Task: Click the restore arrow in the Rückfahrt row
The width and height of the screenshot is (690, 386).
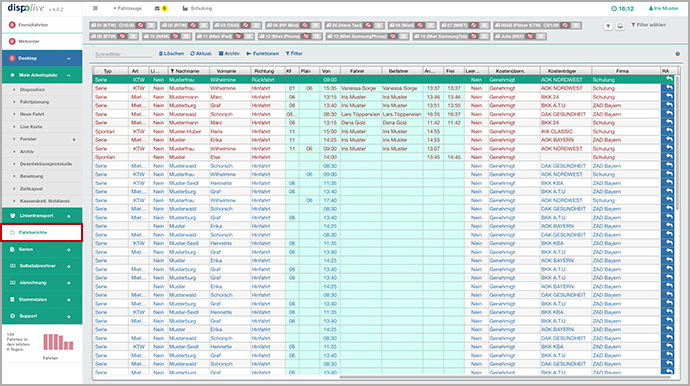Action: [669, 79]
